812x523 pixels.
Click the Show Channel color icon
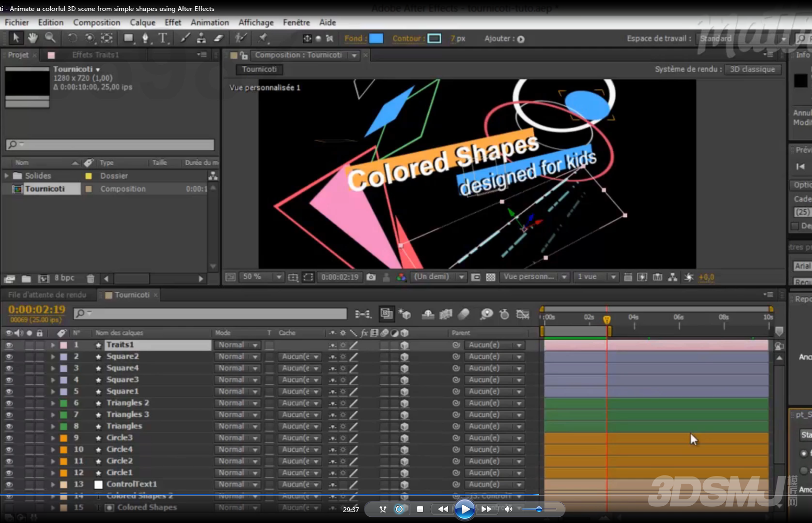402,277
